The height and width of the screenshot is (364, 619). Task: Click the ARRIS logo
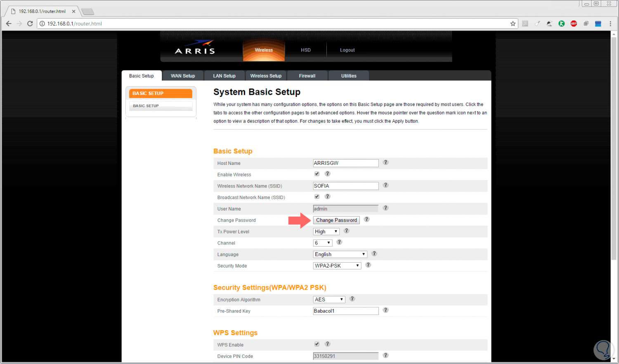(195, 48)
